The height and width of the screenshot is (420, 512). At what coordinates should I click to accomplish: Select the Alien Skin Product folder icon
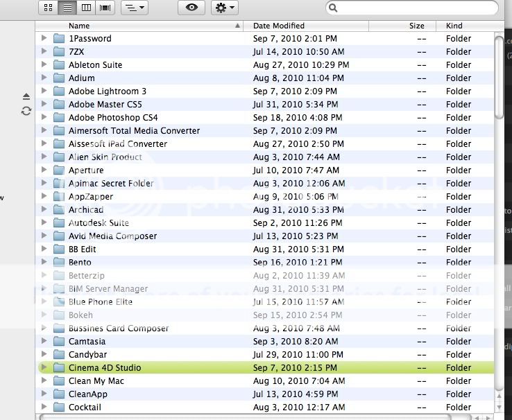pyautogui.click(x=59, y=157)
